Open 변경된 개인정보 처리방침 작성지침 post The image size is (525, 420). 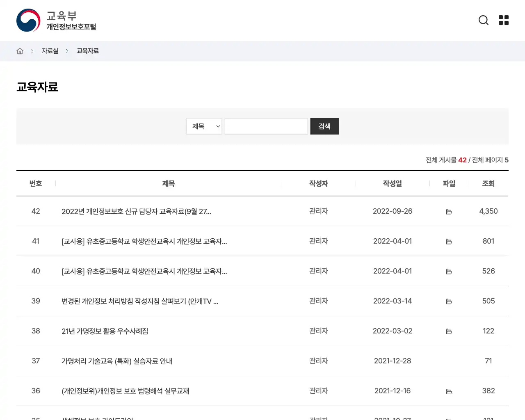click(x=139, y=301)
